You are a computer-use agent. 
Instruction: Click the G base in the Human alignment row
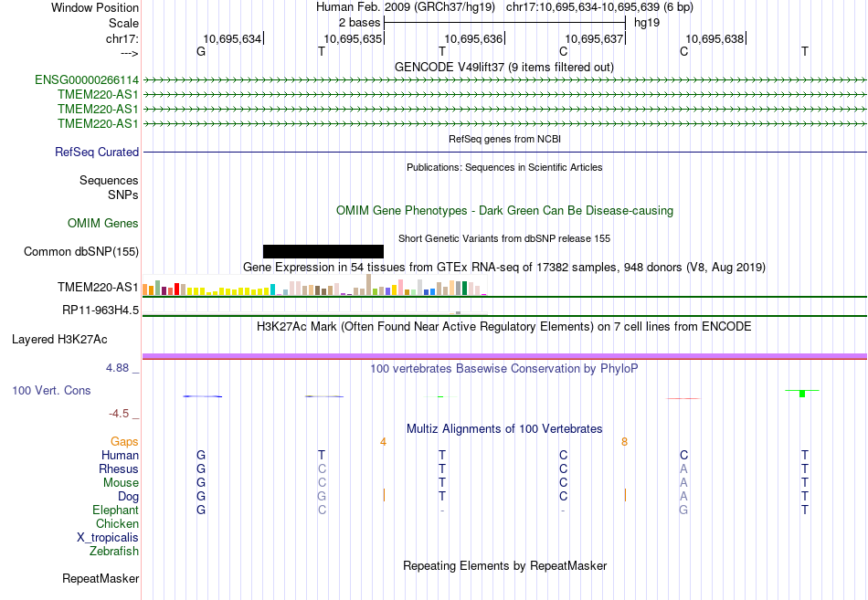[201, 455]
